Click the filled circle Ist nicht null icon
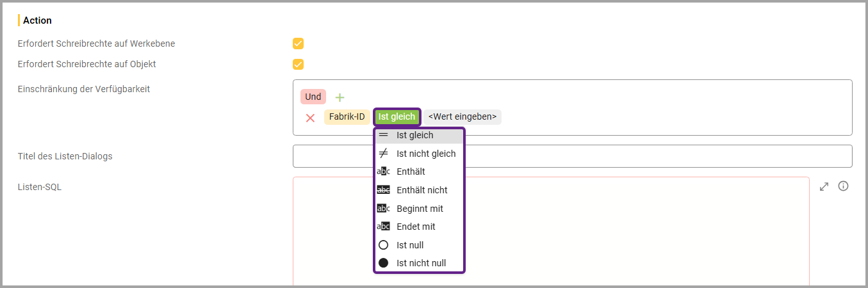The width and height of the screenshot is (868, 288). point(383,263)
